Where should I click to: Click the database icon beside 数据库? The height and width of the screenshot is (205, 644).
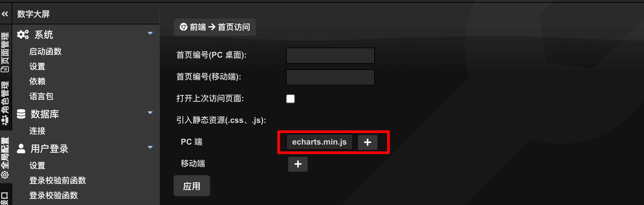click(x=21, y=114)
